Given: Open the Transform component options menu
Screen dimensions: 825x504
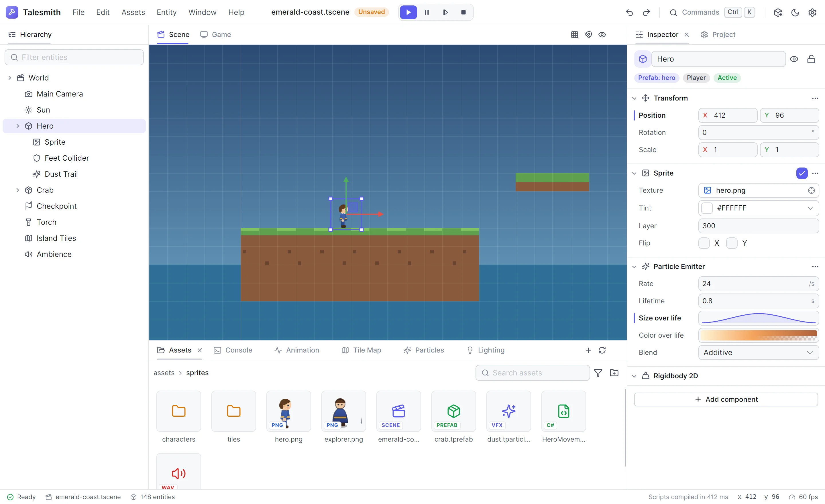Looking at the screenshot, I should (815, 98).
